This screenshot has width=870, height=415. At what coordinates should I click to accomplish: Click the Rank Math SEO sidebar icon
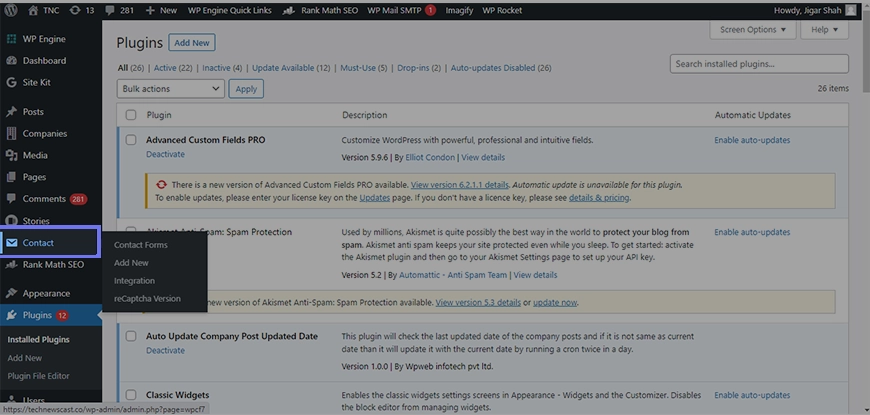[11, 265]
